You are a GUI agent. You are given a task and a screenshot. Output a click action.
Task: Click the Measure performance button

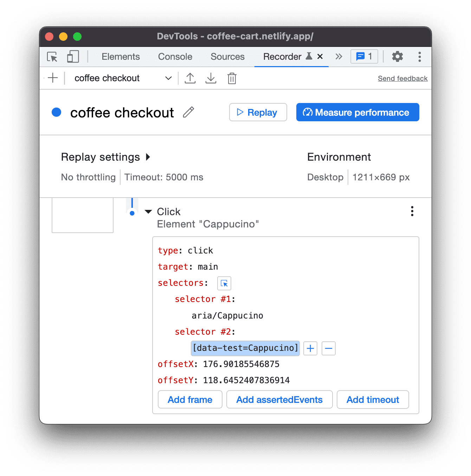click(x=357, y=112)
